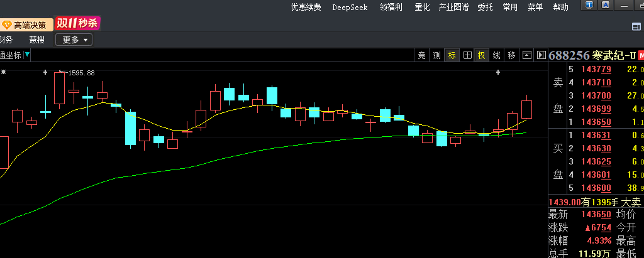Image resolution: width=644 pixels, height=258 pixels.
Task: Click the blue letter A icon
Action: (x=606, y=6)
